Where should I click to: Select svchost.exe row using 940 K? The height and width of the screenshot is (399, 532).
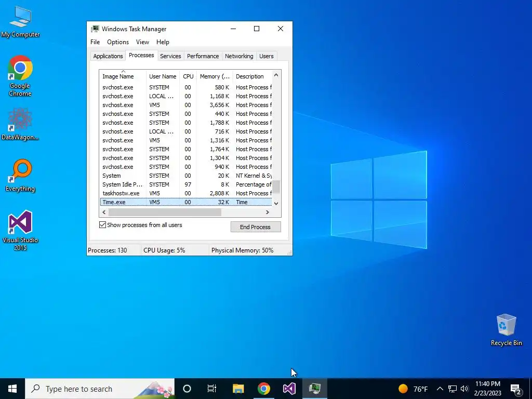tap(186, 167)
